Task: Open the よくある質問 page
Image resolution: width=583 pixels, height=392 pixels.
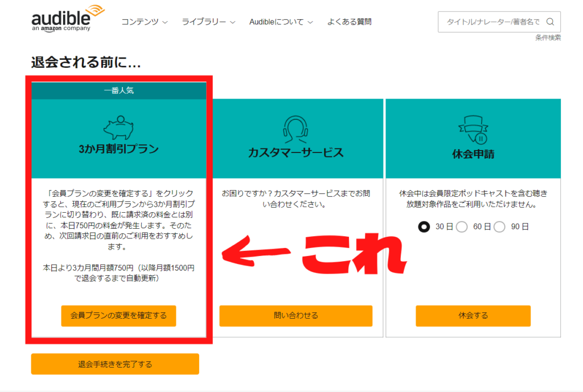Action: (349, 22)
